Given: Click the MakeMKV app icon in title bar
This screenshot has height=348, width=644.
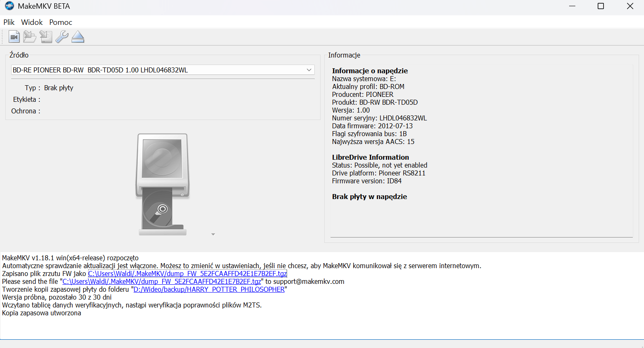Looking at the screenshot, I should click(9, 6).
